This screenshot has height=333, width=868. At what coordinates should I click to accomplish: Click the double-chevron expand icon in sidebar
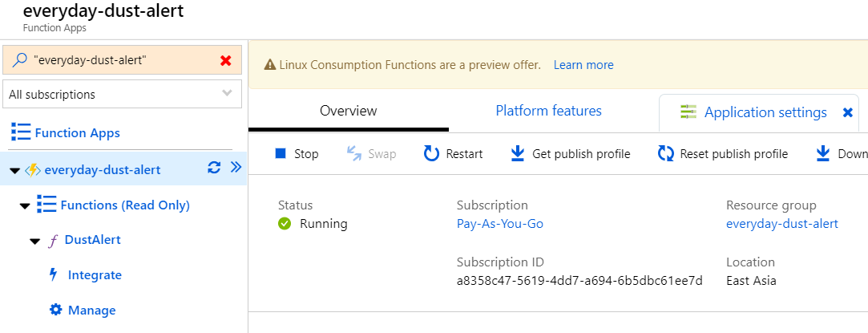click(x=236, y=168)
